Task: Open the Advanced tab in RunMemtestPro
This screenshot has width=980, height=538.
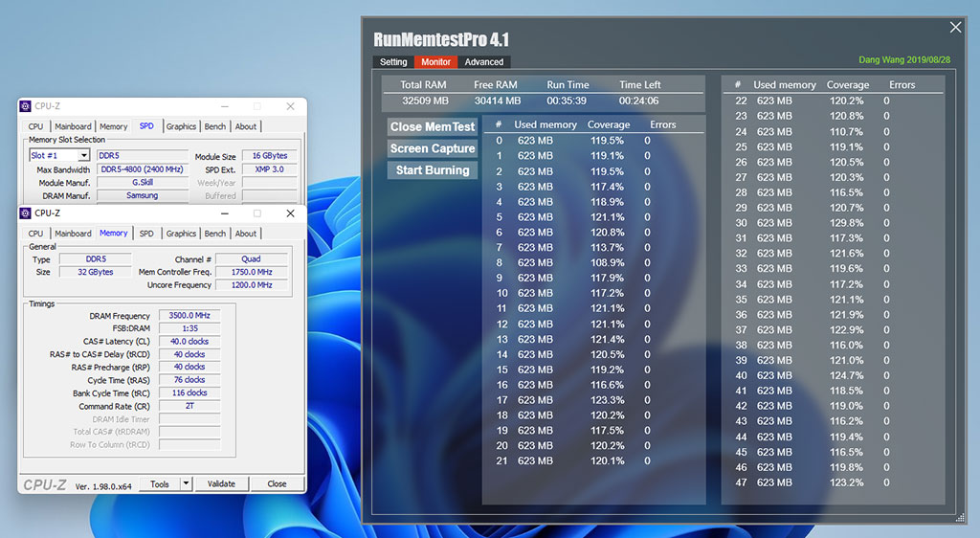Action: [x=483, y=62]
